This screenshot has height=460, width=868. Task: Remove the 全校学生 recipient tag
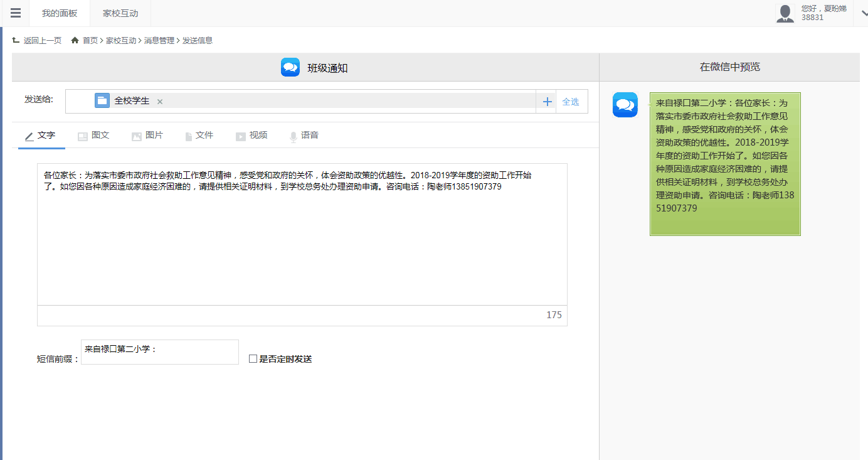click(160, 101)
